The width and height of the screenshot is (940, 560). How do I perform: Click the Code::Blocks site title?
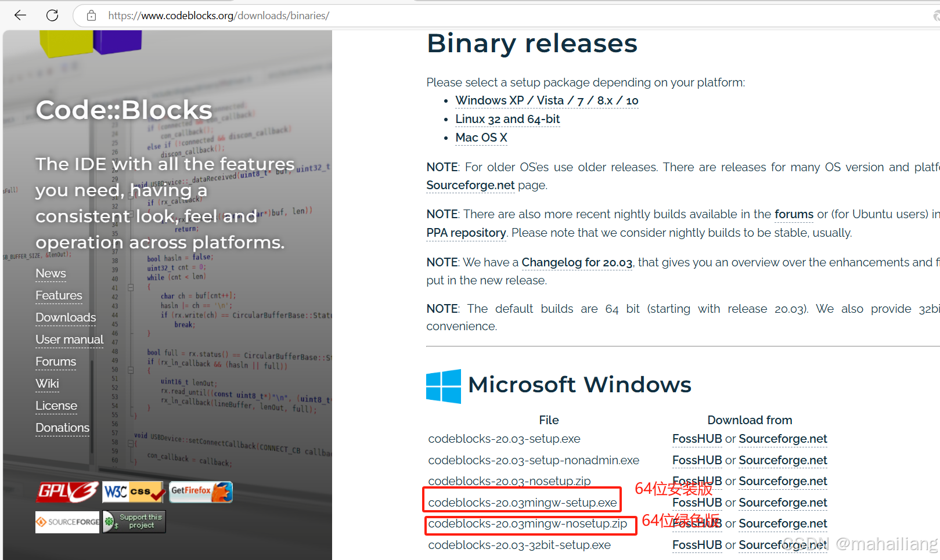(124, 110)
